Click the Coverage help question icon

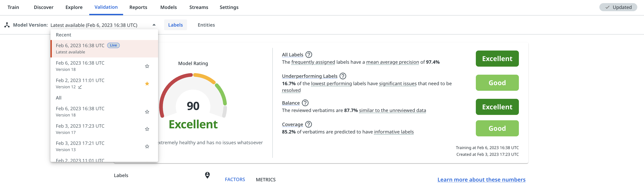click(x=309, y=125)
